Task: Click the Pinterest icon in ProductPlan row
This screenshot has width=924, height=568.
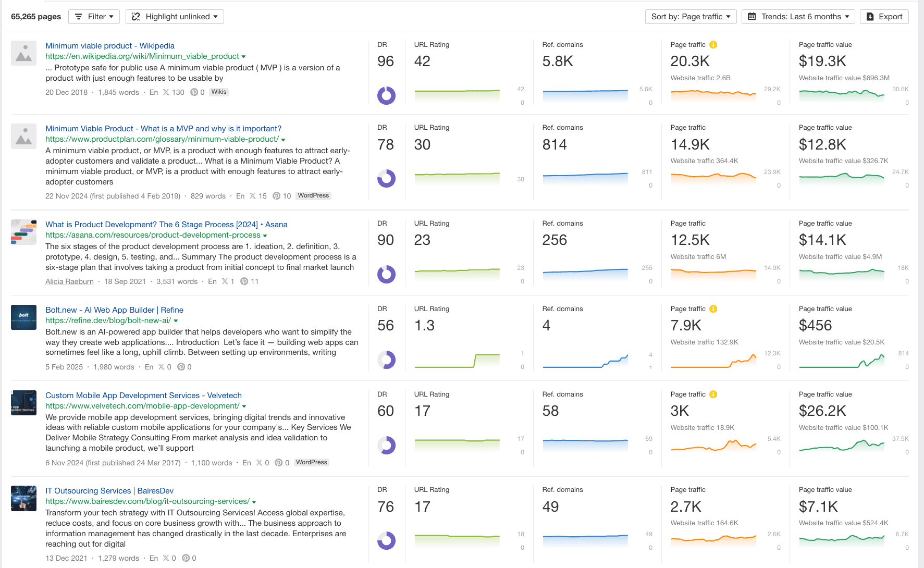Action: 277,196
